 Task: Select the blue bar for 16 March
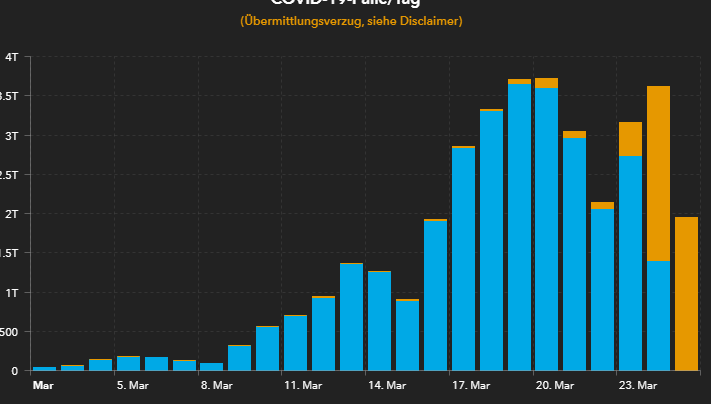coord(435,295)
